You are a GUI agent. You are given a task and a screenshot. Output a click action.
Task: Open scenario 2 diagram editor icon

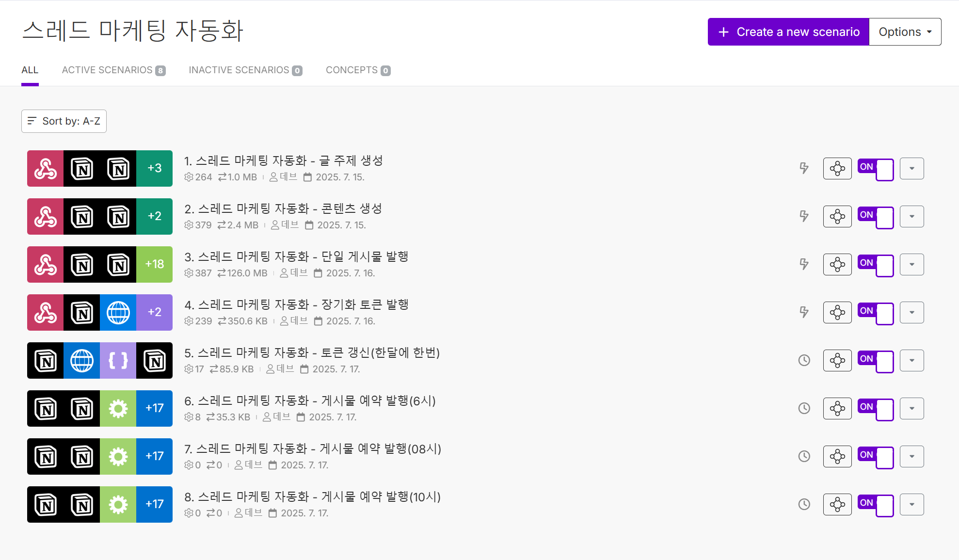(x=837, y=216)
